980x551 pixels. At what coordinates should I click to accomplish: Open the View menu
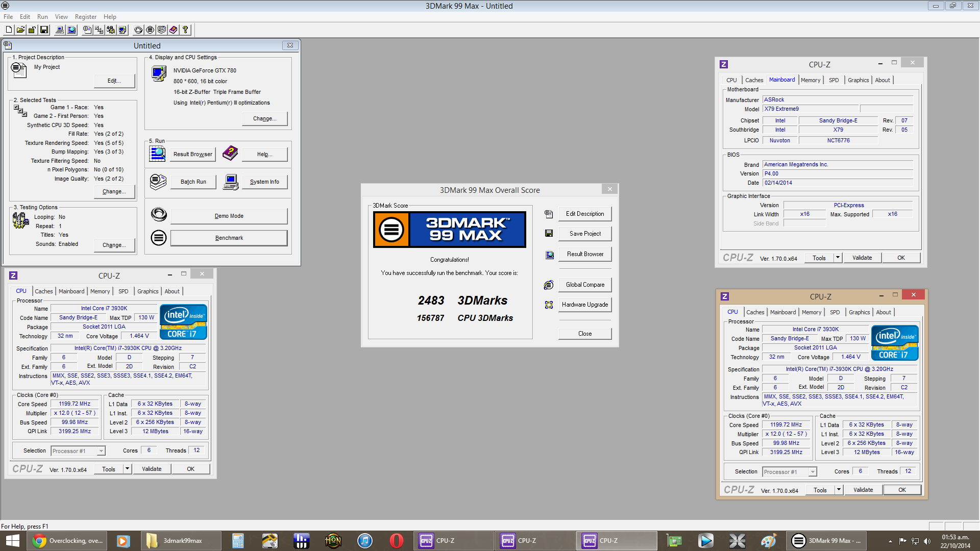click(x=61, y=17)
